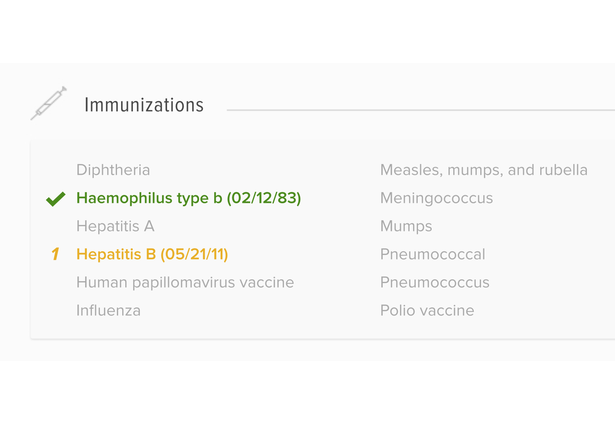Toggle the Meningococcus immunization
This screenshot has width=615, height=424.
[436, 198]
